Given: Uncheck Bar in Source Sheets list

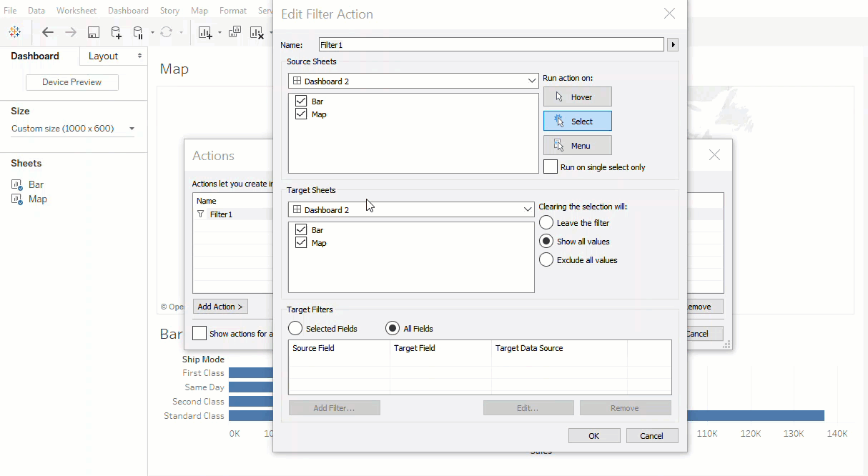Looking at the screenshot, I should (301, 101).
